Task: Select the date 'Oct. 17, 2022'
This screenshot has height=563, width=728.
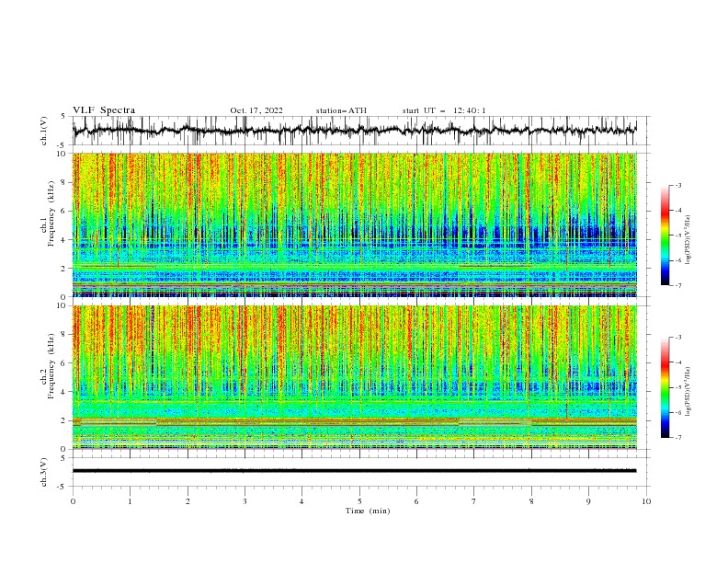Action: click(256, 110)
